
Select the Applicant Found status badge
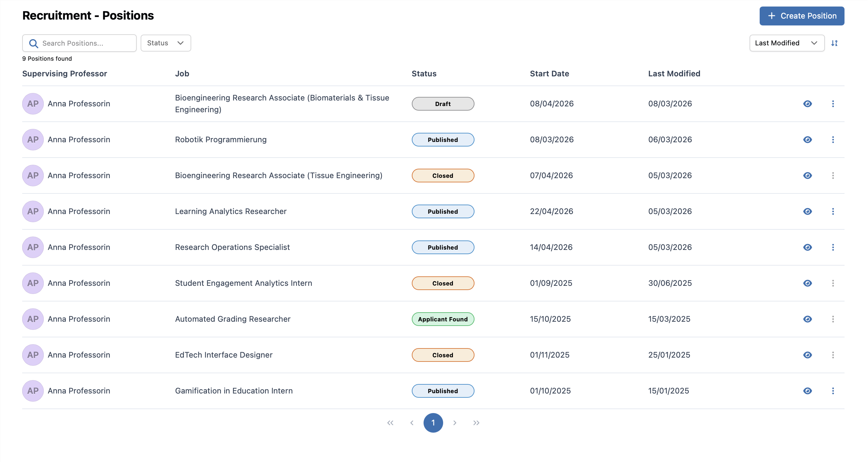pyautogui.click(x=443, y=319)
